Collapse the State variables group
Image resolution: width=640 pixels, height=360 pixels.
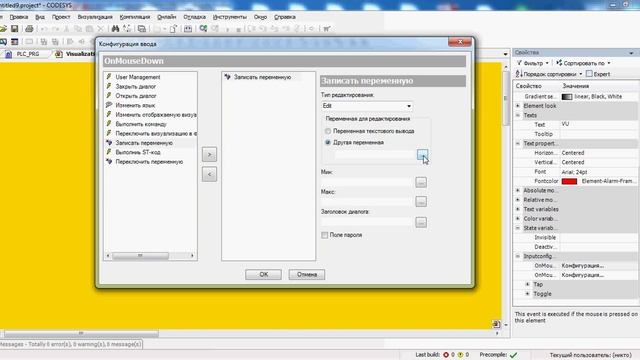pos(518,228)
